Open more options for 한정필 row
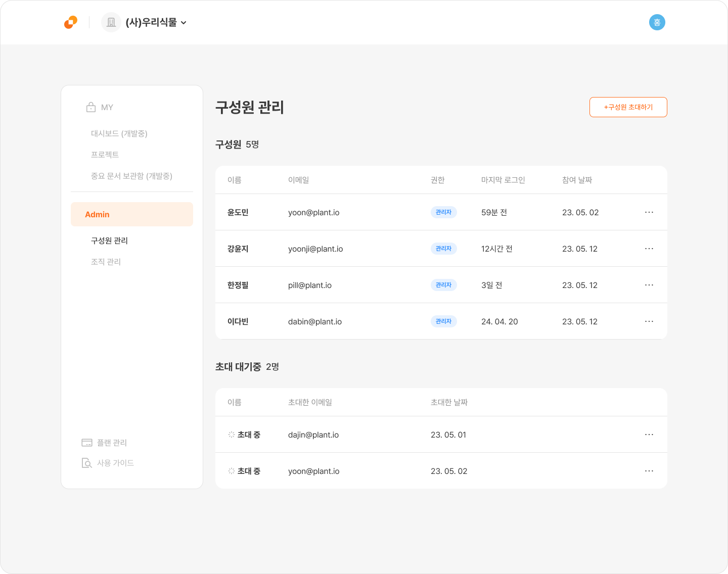 coord(649,285)
